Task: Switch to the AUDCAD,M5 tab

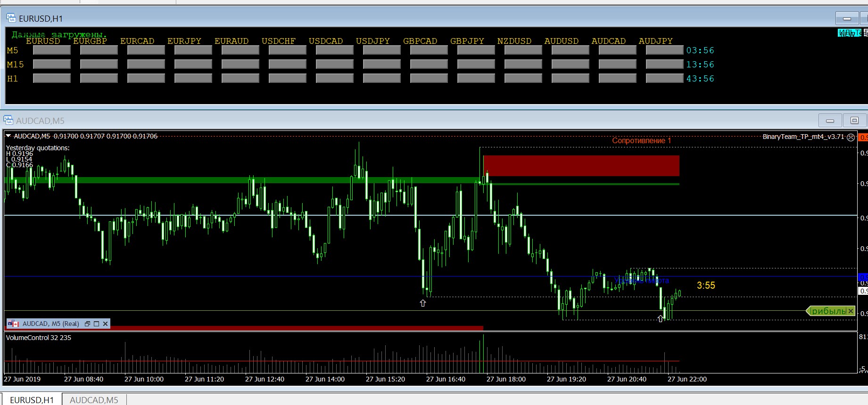Action: tap(94, 399)
